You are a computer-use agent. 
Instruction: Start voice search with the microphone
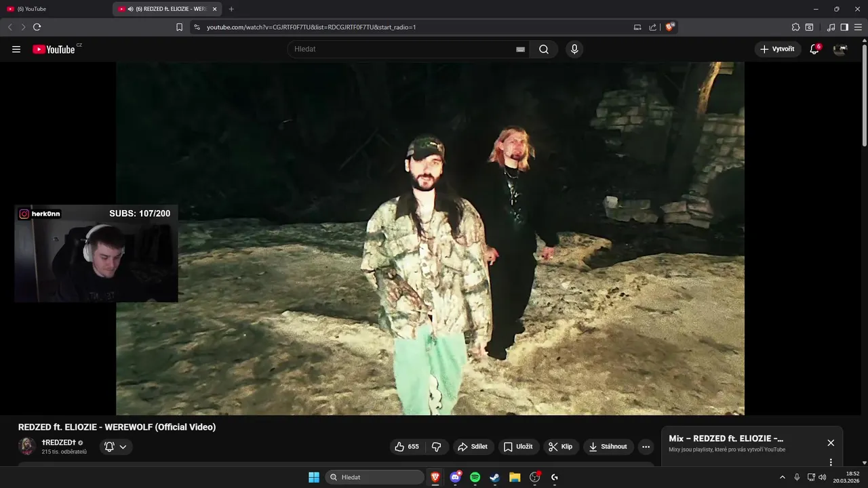[x=574, y=49]
